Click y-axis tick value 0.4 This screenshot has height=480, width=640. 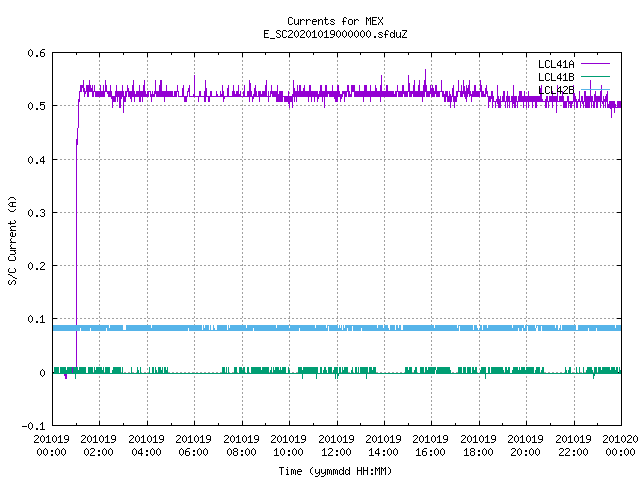(36, 160)
